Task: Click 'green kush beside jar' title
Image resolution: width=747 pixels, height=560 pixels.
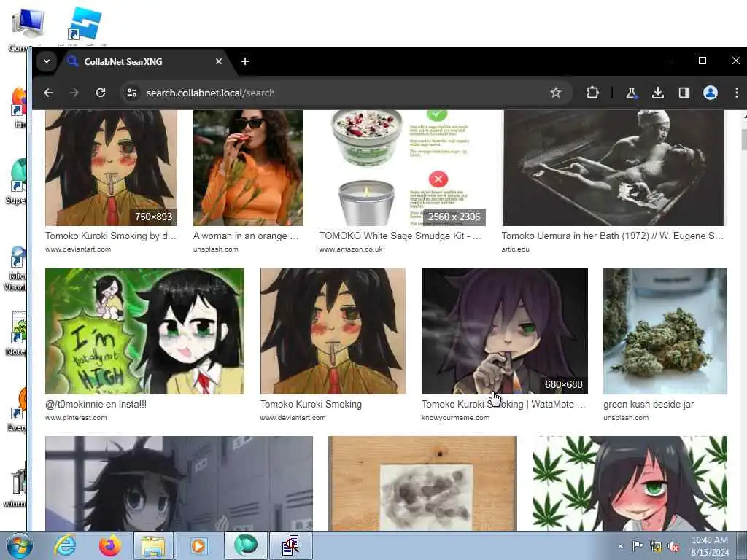Action: 649,404
